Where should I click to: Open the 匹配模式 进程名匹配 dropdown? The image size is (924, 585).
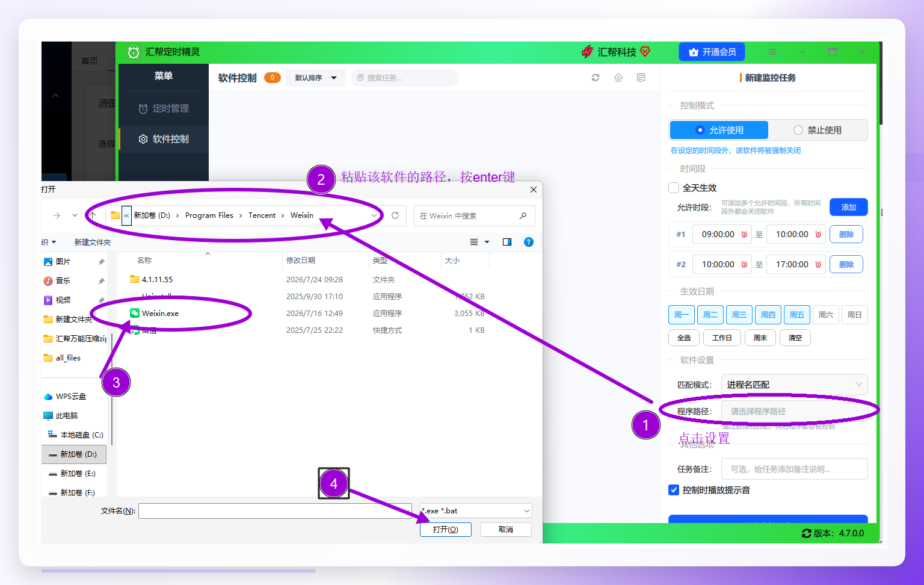794,385
